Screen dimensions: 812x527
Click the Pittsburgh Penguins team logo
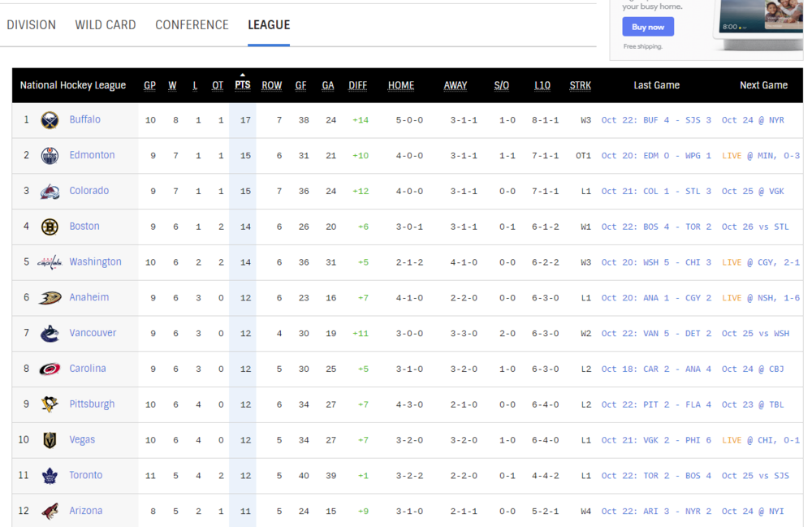50,404
